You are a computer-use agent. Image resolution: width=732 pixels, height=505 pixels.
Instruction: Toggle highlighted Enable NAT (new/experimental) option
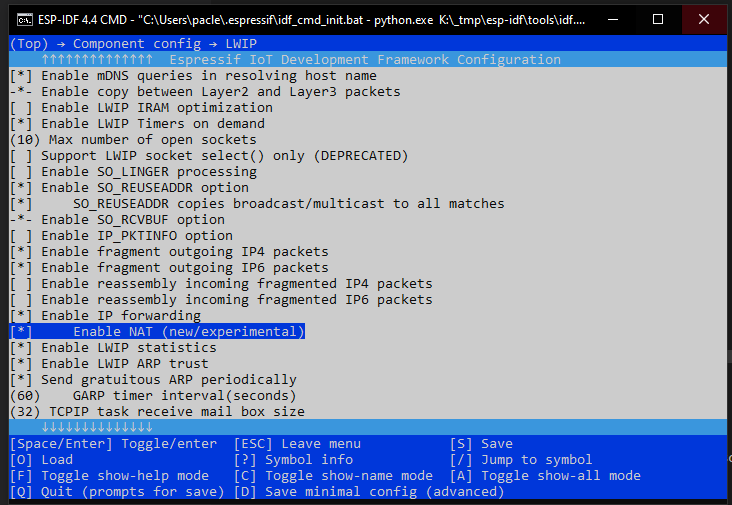157,331
